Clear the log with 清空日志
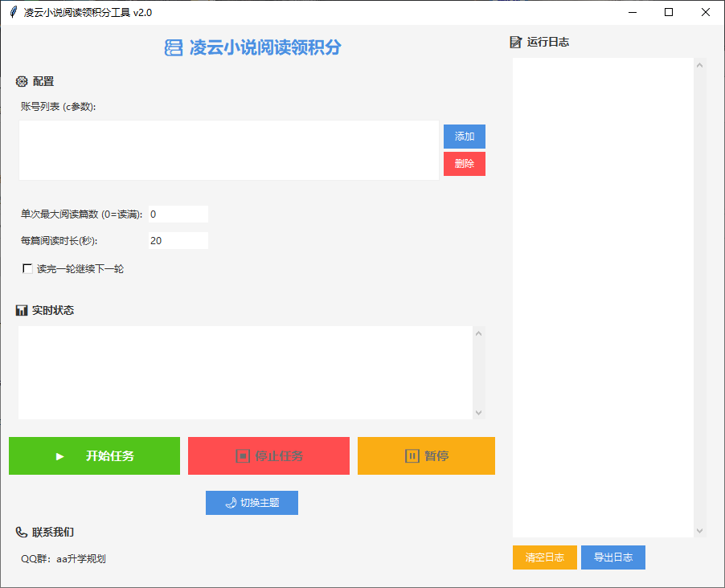This screenshot has width=725, height=588. 545,557
